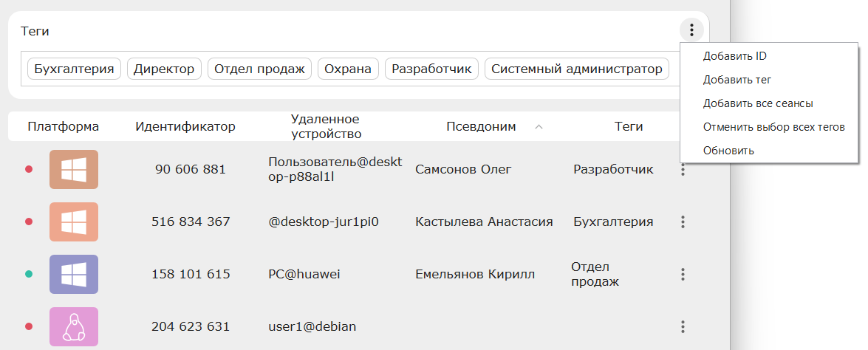This screenshot has width=868, height=350.
Task: Click purple Windows icon for Емельянов Кирилл
Action: click(x=74, y=274)
